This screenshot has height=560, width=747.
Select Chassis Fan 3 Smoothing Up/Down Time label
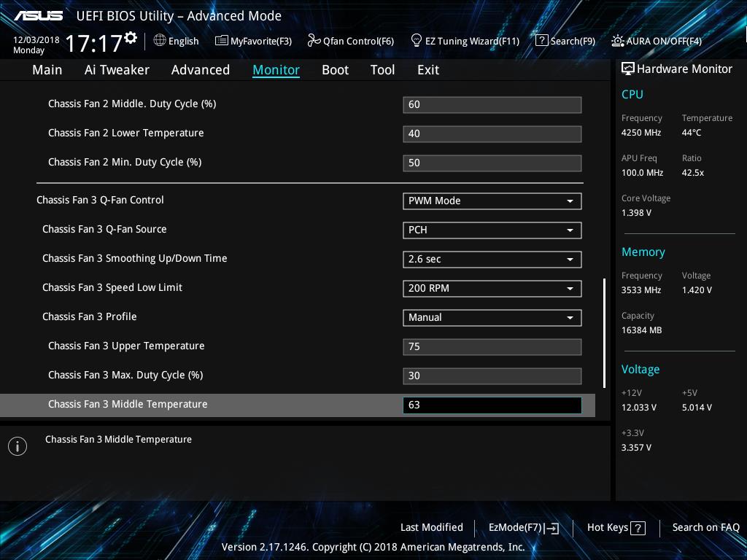[134, 259]
